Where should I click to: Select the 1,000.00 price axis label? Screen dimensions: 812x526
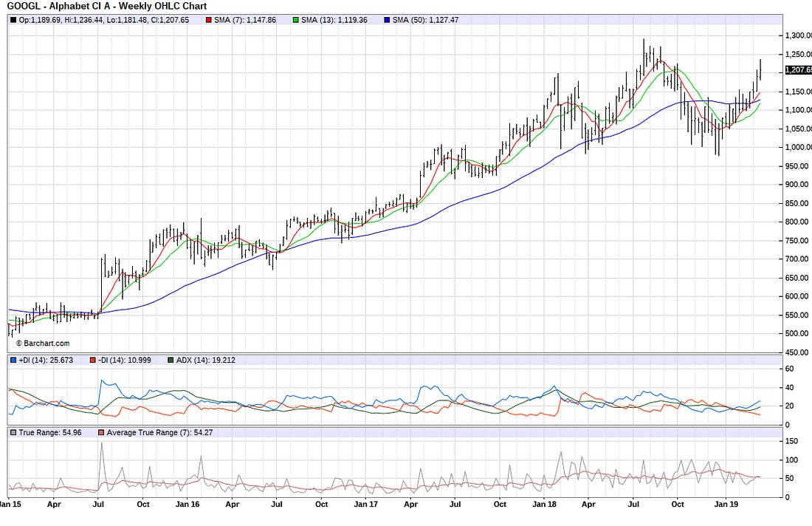tap(799, 148)
